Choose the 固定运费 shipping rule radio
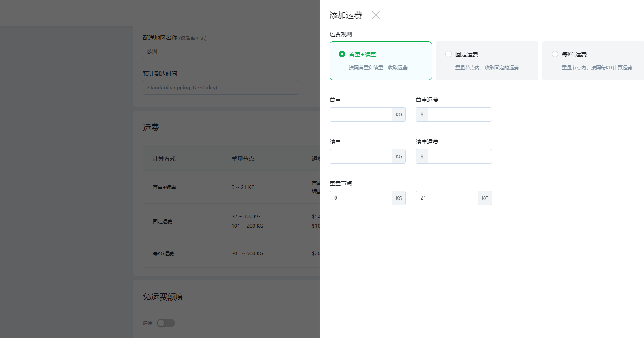Screen dimensions: 644x338 [449, 54]
